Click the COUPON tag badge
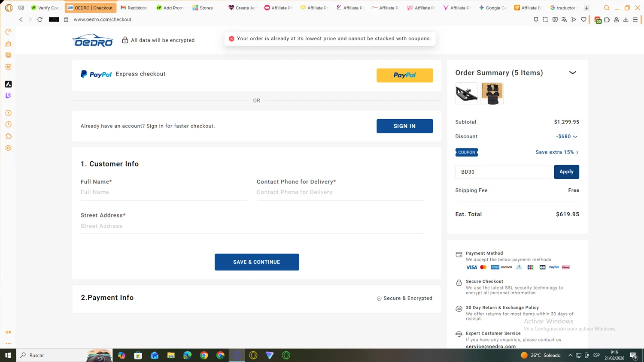 467,152
